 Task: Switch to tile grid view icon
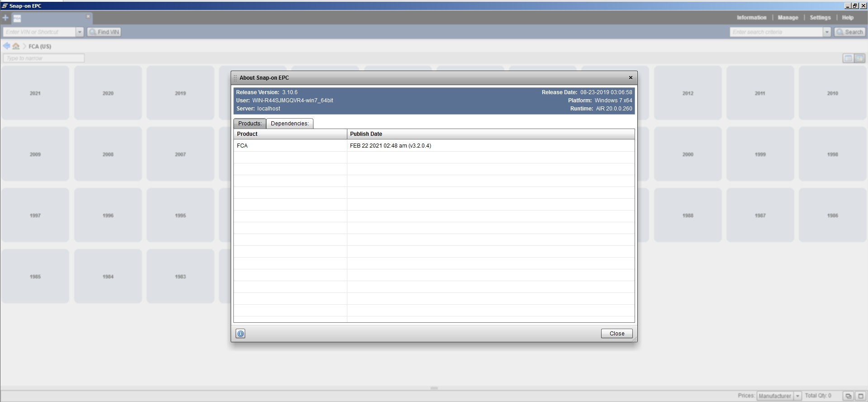pos(859,58)
